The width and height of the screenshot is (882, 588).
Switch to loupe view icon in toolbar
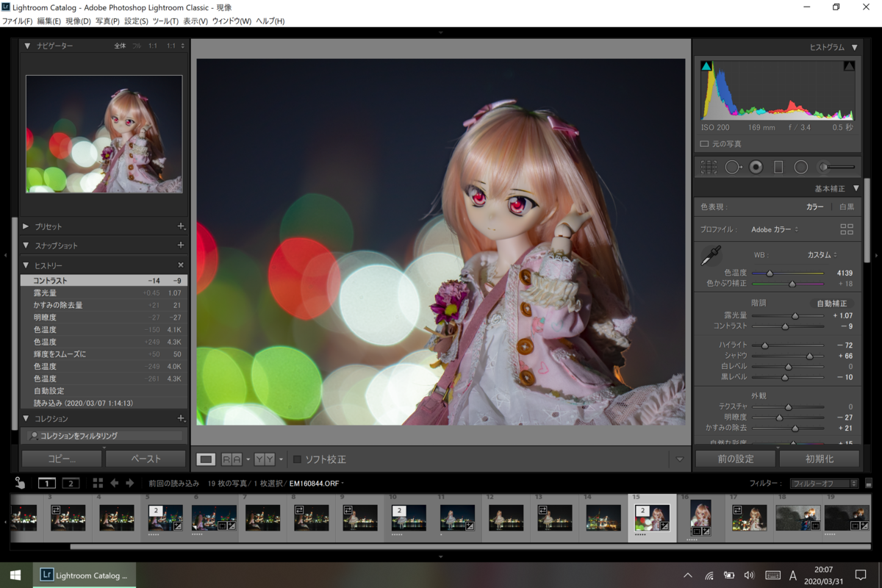coord(206,459)
